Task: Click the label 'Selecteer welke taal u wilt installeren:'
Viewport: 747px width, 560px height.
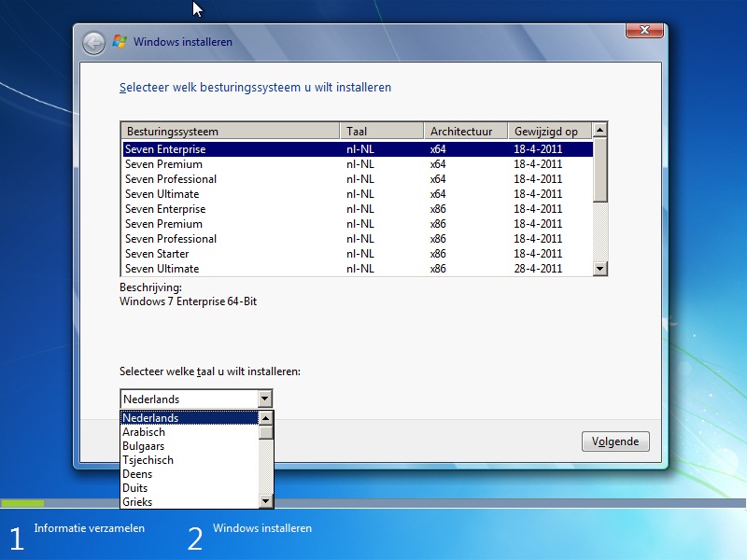Action: (x=210, y=371)
